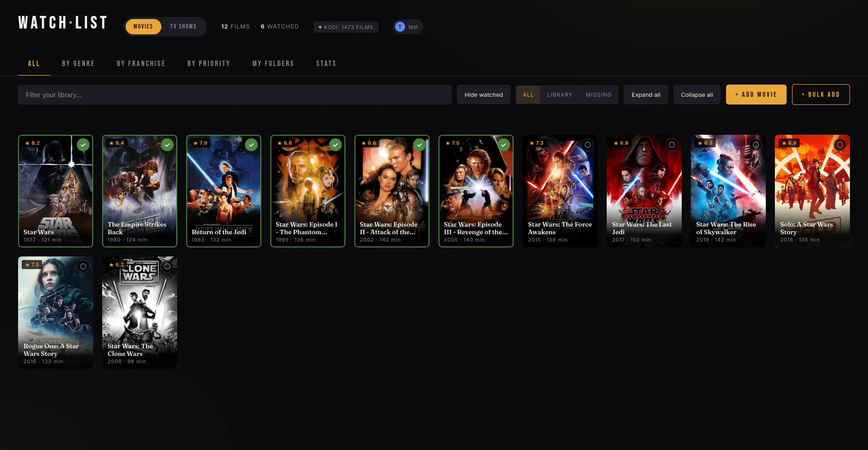Open the Stats tab
868x450 pixels.
click(326, 64)
